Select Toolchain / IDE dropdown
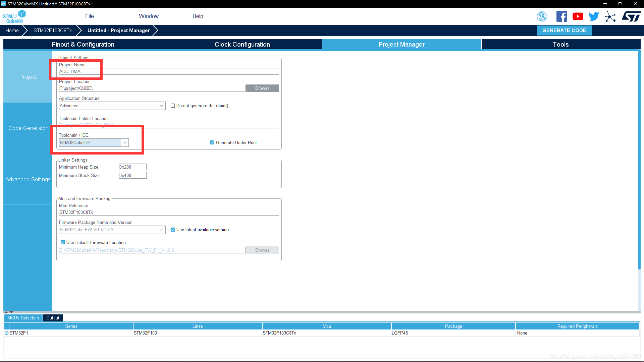644x362 pixels. [x=93, y=142]
